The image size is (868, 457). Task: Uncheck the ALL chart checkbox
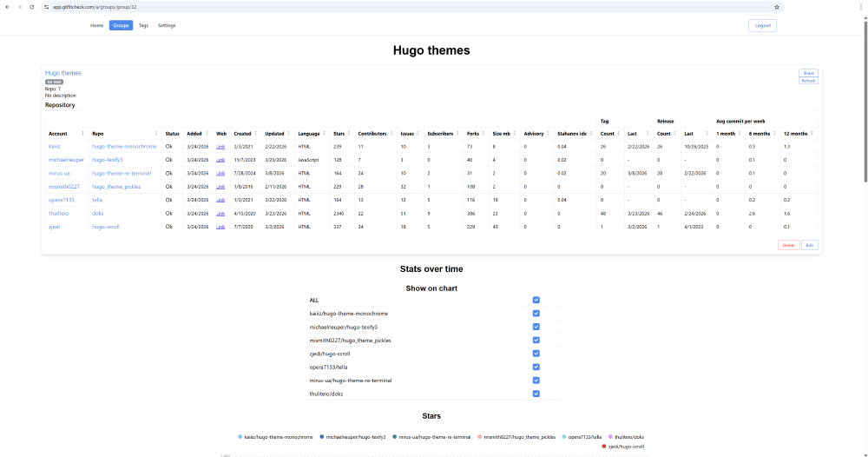coord(536,300)
